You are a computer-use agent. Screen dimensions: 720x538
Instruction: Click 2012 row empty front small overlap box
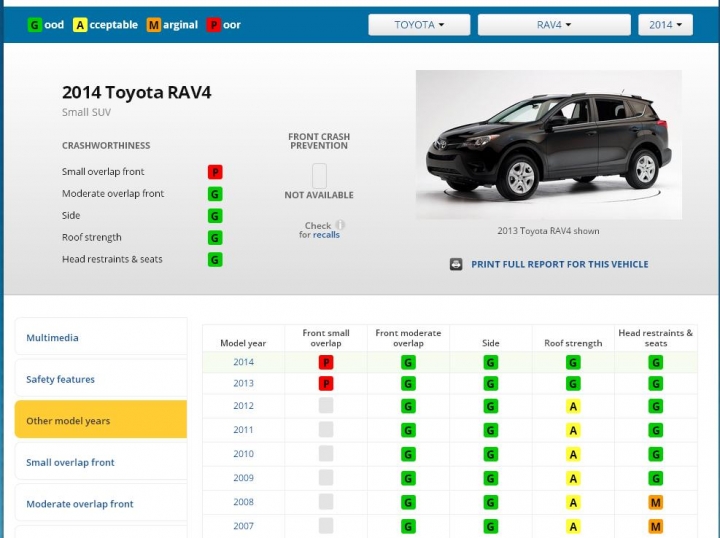click(326, 405)
